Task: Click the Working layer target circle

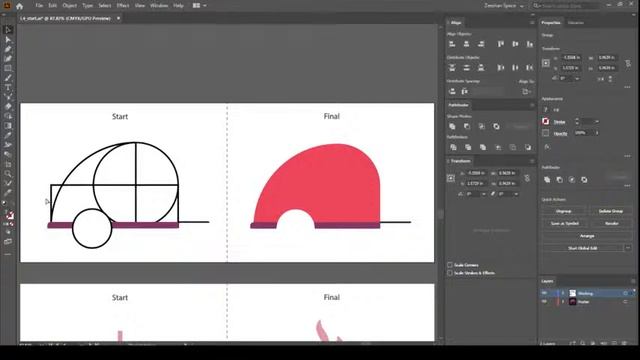Action: pyautogui.click(x=625, y=293)
